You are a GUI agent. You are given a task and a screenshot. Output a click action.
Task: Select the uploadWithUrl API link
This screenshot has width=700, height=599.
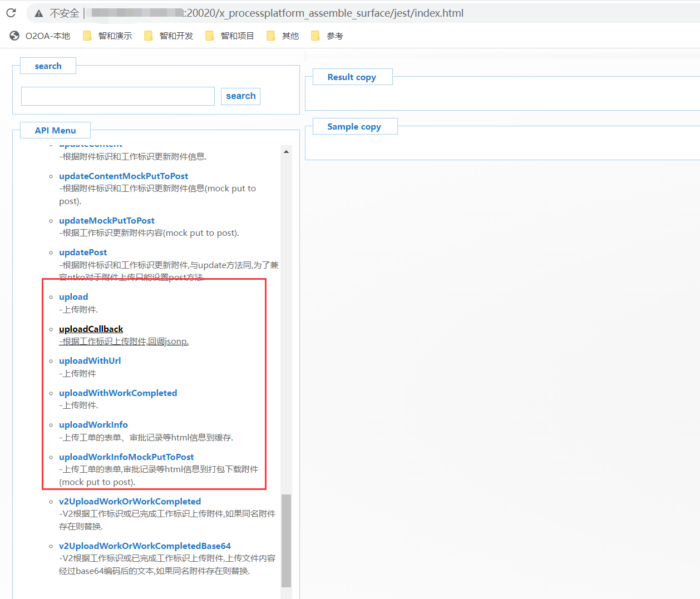(x=90, y=361)
